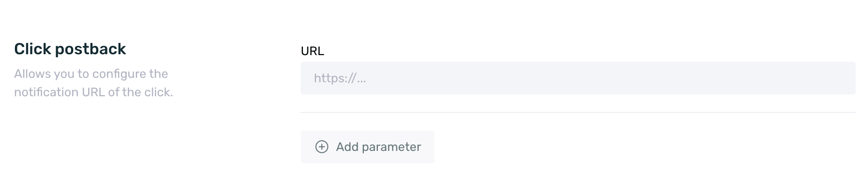Image resolution: width=868 pixels, height=196 pixels.
Task: Click the plus circle icon
Action: pyautogui.click(x=322, y=147)
